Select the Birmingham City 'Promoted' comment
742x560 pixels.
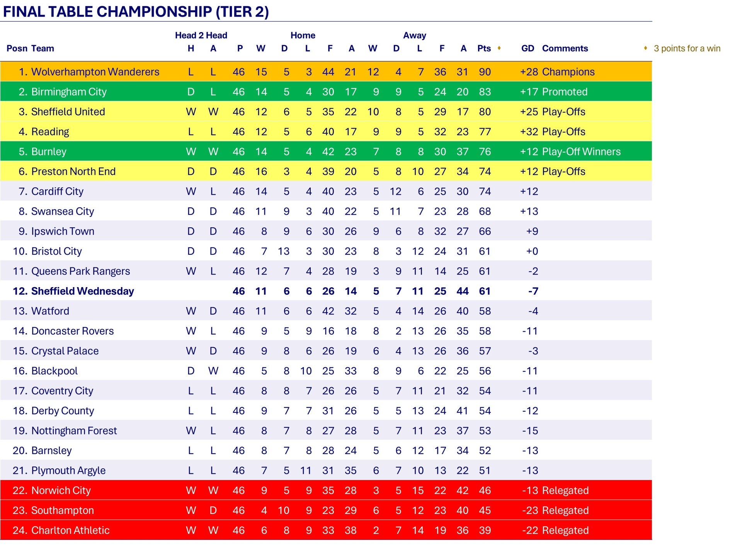[565, 92]
